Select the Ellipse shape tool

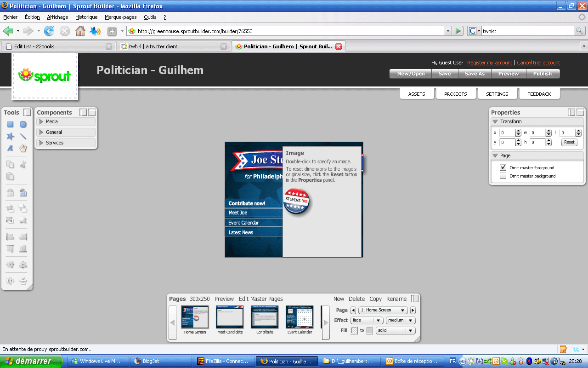(x=23, y=125)
